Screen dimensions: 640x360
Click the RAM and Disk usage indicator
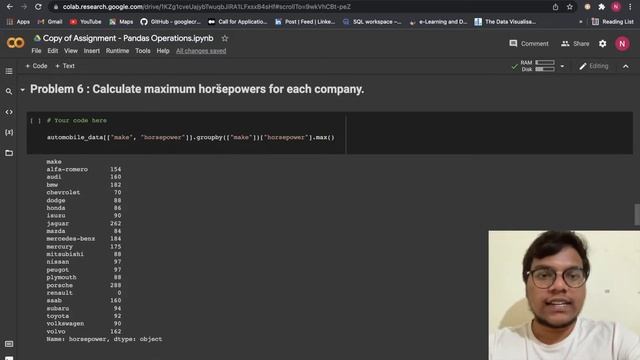[x=538, y=66]
